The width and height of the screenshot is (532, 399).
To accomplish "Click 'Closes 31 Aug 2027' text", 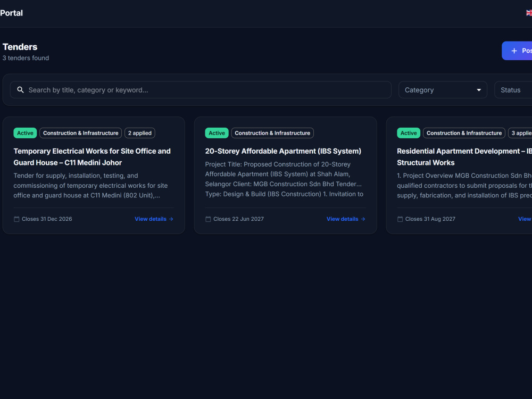I will 430,219.
